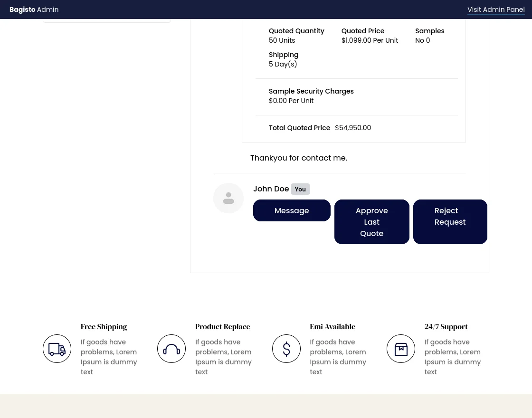The image size is (532, 418).
Task: Click the 'You' badge next to John Doe
Action: point(300,190)
